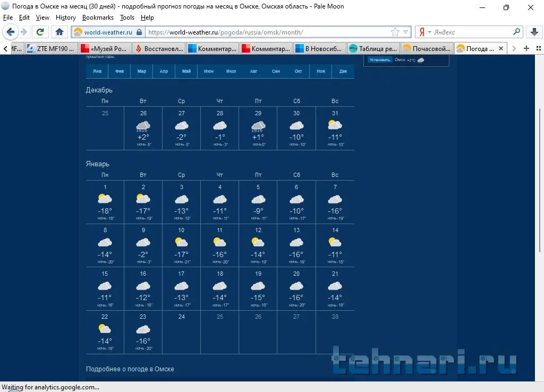
Task: Bookmark this page with the star icon
Action: [x=395, y=32]
